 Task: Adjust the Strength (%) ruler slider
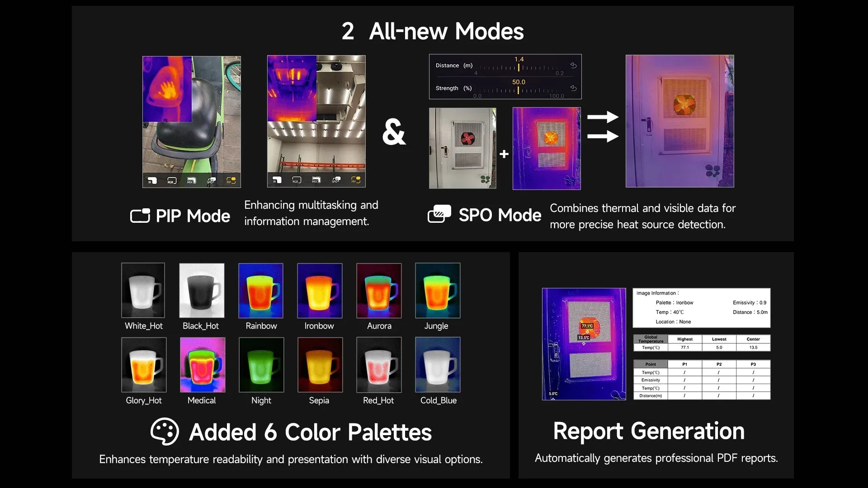(519, 90)
